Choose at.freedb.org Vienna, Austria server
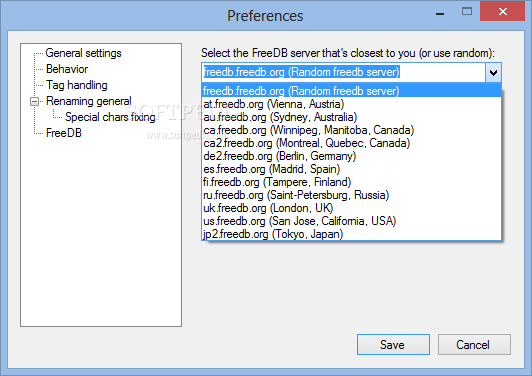 tap(352, 104)
